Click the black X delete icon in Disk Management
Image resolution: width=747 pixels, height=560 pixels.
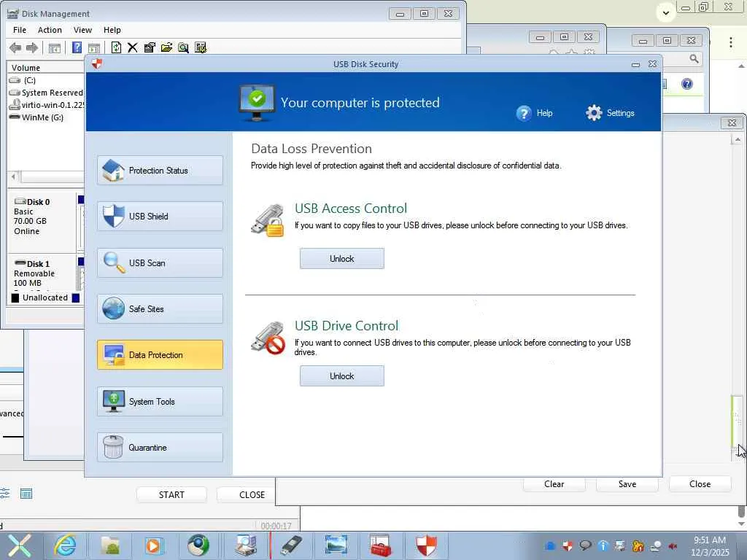(133, 47)
